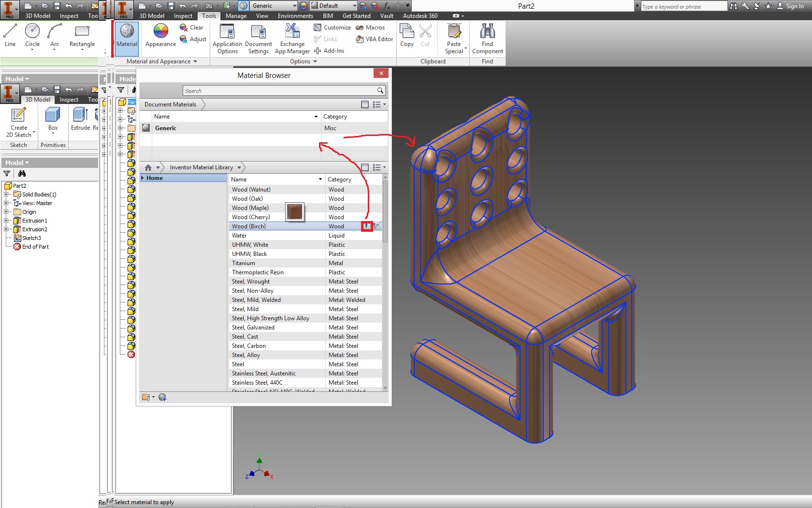Viewport: 812px width, 508px height.
Task: Click the Material Browser search field
Action: click(x=284, y=90)
